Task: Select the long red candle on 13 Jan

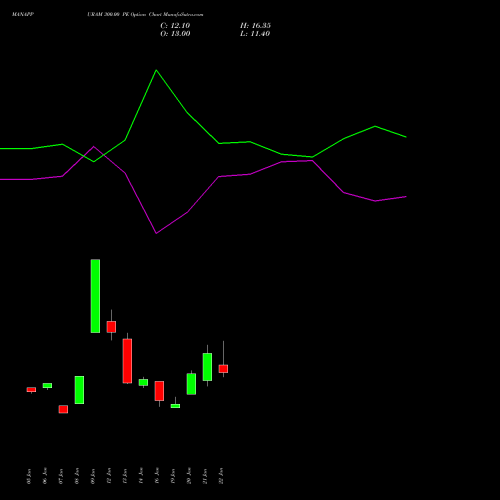Action: click(127, 361)
